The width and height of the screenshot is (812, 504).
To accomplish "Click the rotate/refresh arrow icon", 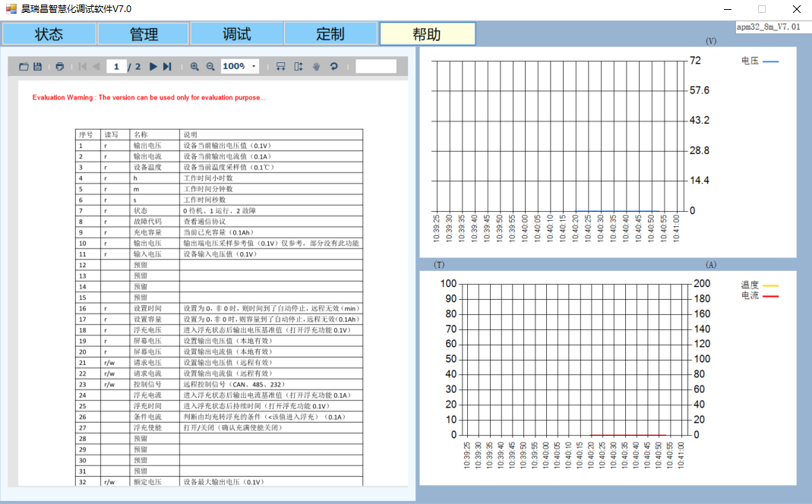I will click(333, 67).
